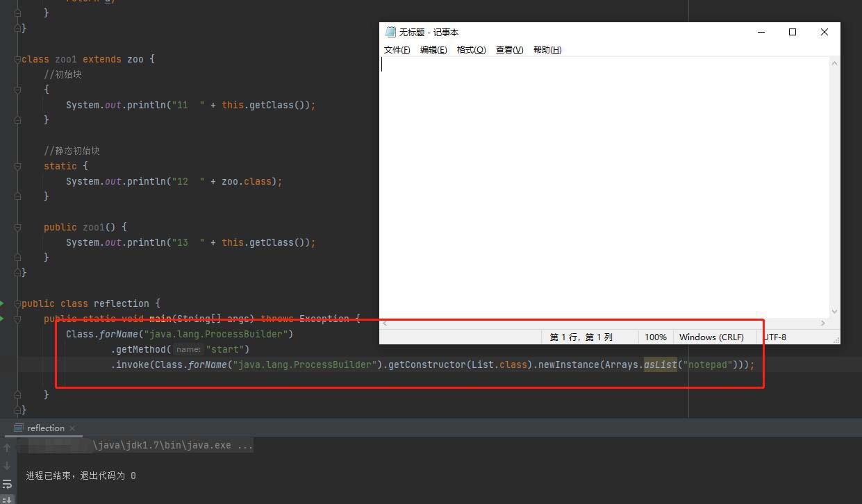862x504 pixels.
Task: Click the name: parameter hint
Action: coord(188,349)
